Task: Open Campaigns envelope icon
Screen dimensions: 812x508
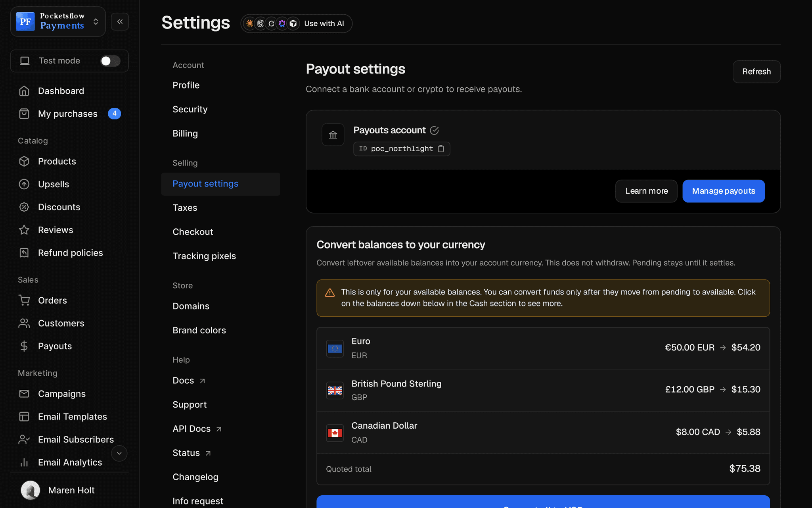Action: point(24,394)
